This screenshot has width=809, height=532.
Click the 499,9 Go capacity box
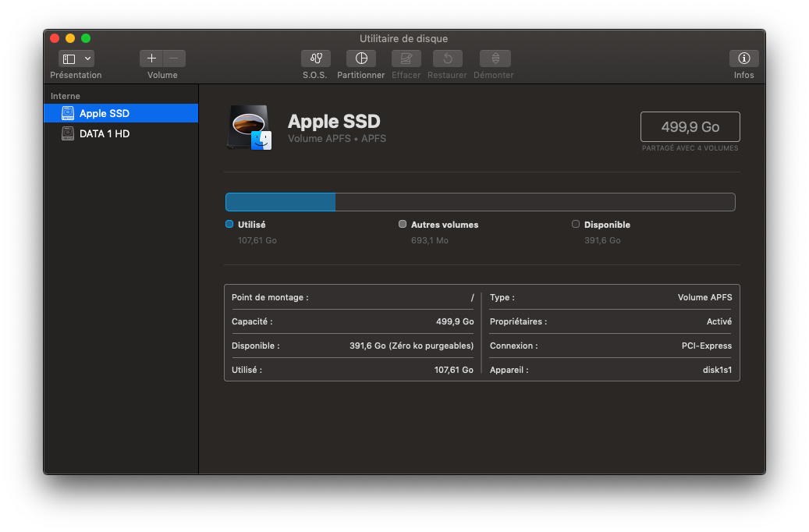[690, 126]
